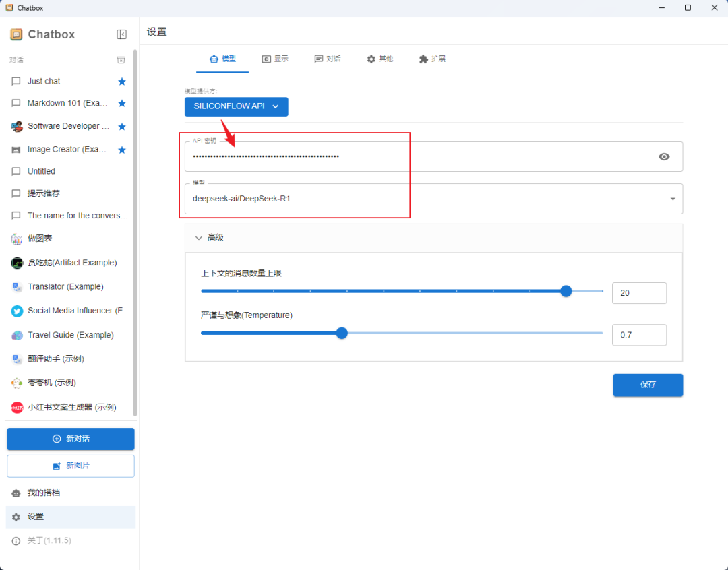728x570 pixels.
Task: Open the 模型 model selection dropdown arrow
Action: point(672,199)
